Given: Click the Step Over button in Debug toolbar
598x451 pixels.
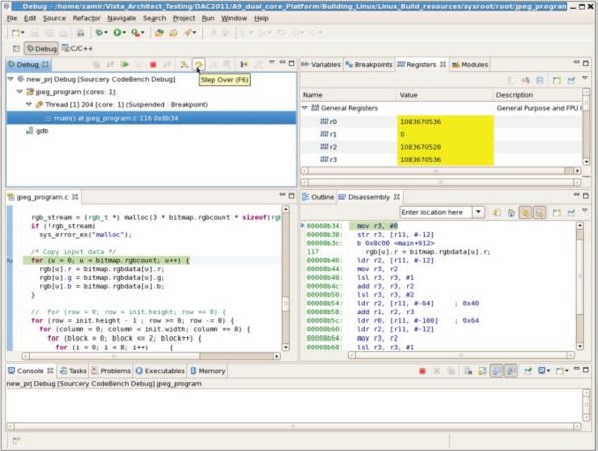Looking at the screenshot, I should [198, 64].
